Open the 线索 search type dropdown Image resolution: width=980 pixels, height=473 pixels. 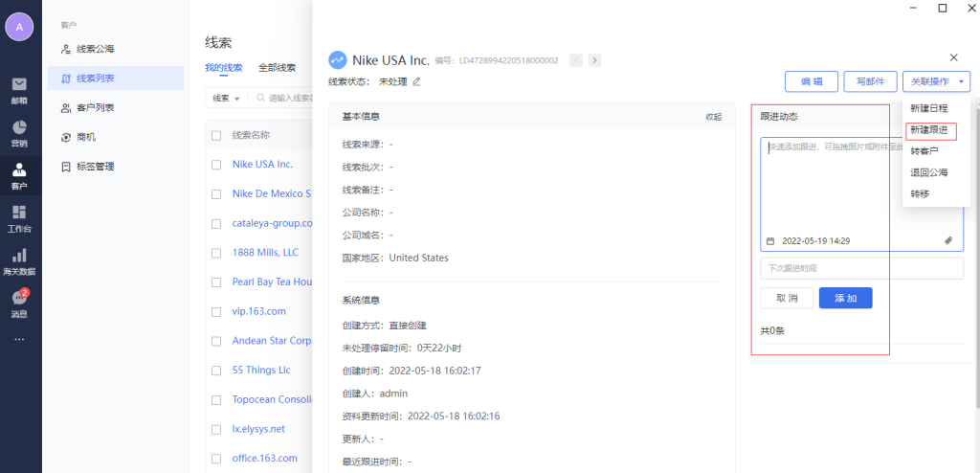pyautogui.click(x=226, y=98)
